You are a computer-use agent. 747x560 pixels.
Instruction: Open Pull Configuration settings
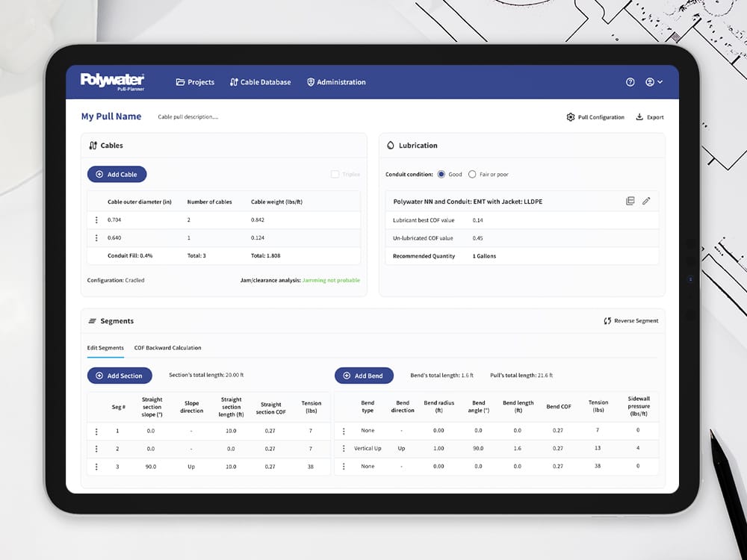(x=595, y=117)
